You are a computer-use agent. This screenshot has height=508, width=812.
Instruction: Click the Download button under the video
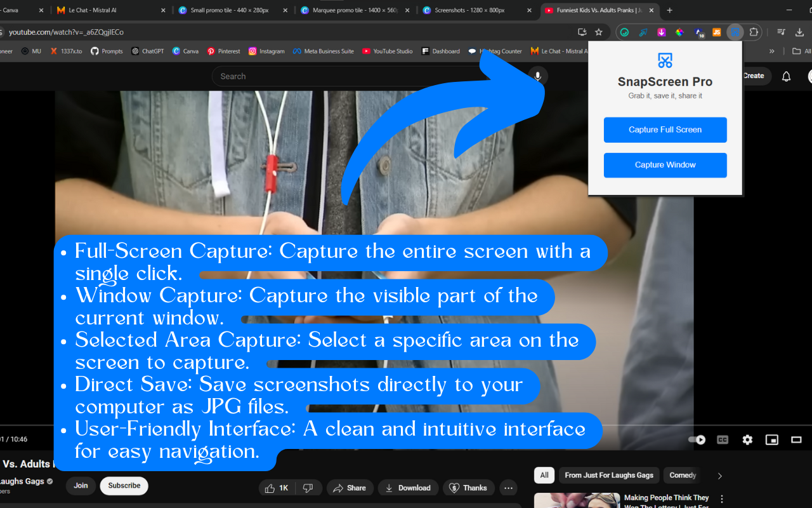[408, 488]
